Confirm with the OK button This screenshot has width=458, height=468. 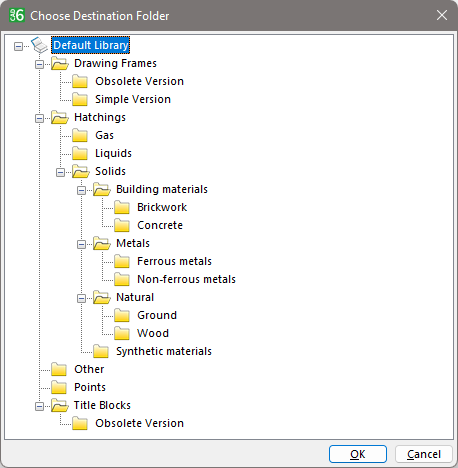click(358, 454)
